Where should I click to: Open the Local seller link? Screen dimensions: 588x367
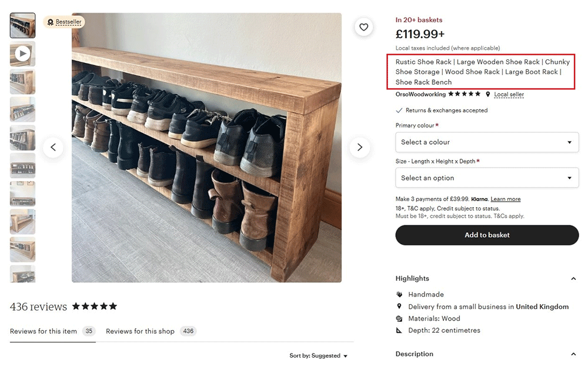pos(509,95)
